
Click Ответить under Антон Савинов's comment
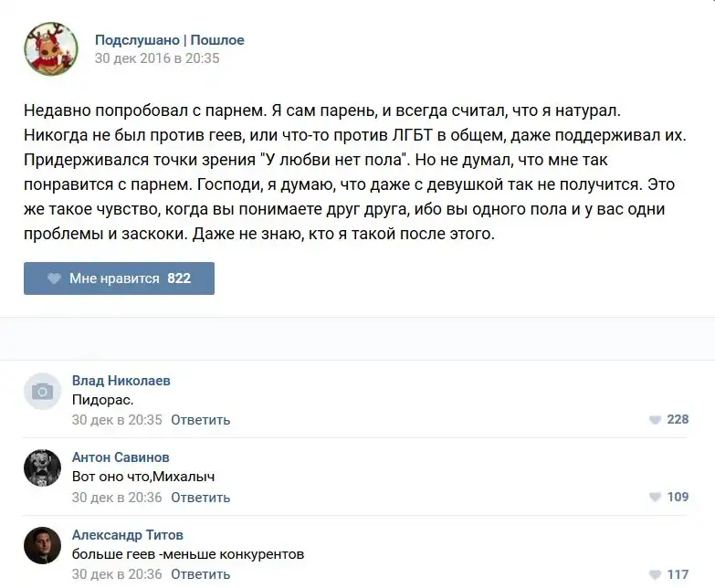(200, 498)
